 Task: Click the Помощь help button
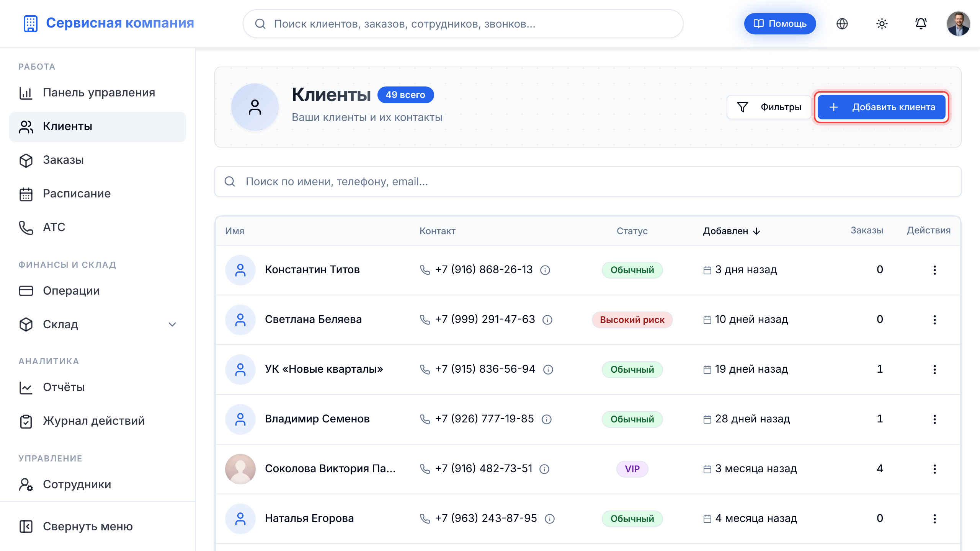pyautogui.click(x=780, y=24)
